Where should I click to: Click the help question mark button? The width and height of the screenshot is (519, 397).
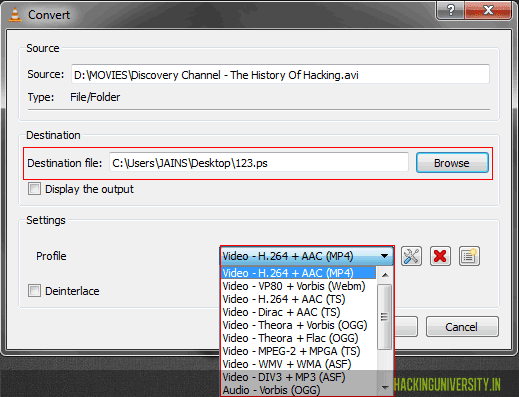click(450, 10)
